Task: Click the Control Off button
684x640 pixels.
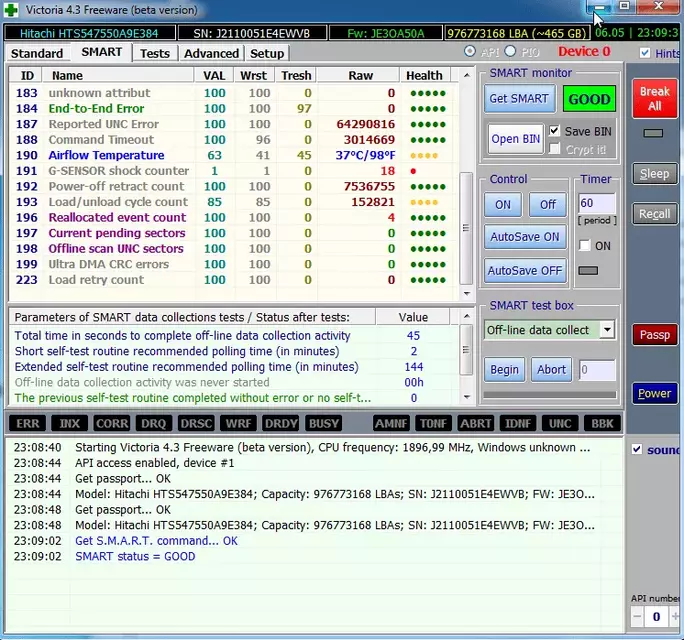Action: point(548,205)
